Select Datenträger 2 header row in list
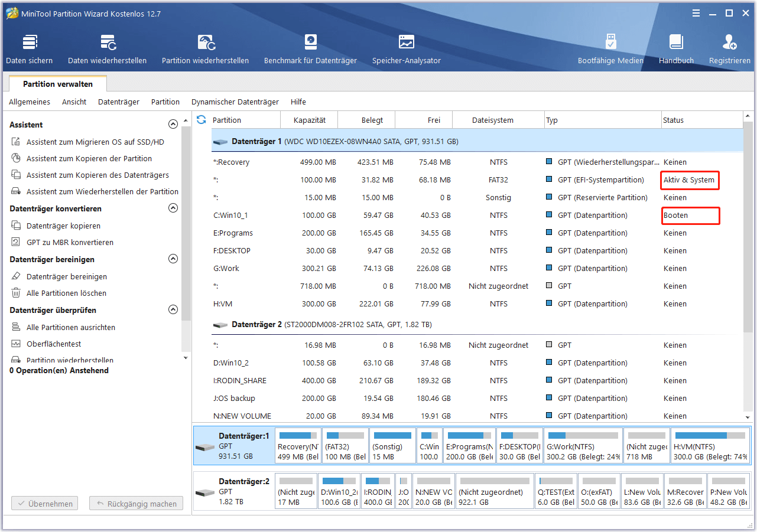The image size is (757, 532). (477, 325)
